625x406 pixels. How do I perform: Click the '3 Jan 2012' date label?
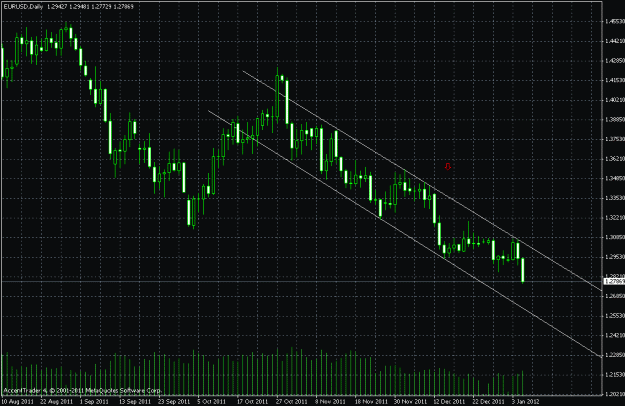(x=525, y=401)
